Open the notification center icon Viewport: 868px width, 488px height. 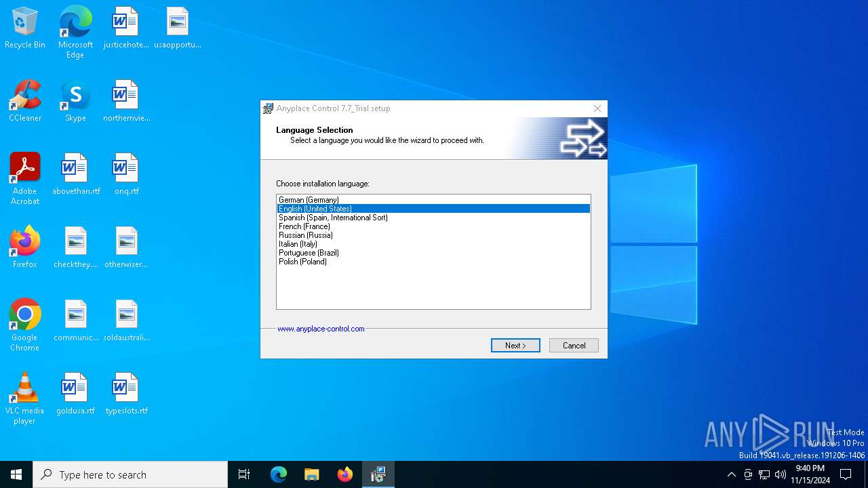[x=846, y=474]
